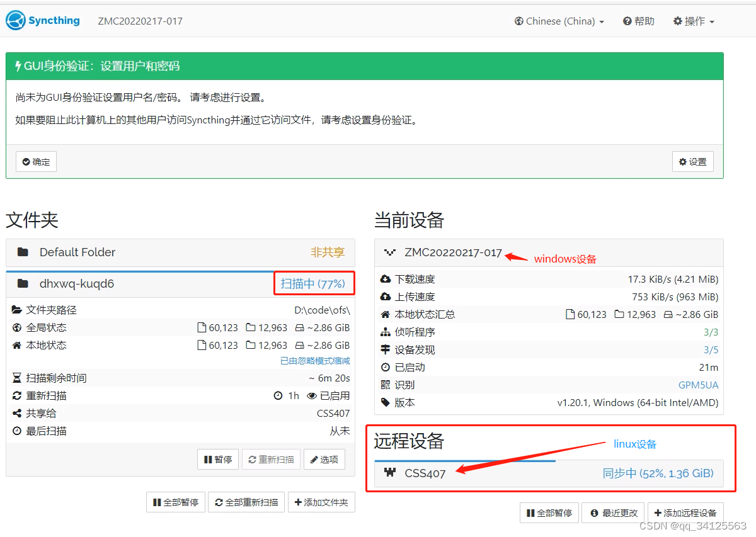756x537 pixels.
Task: Click the 下载速度 cloud download icon
Action: point(386,280)
